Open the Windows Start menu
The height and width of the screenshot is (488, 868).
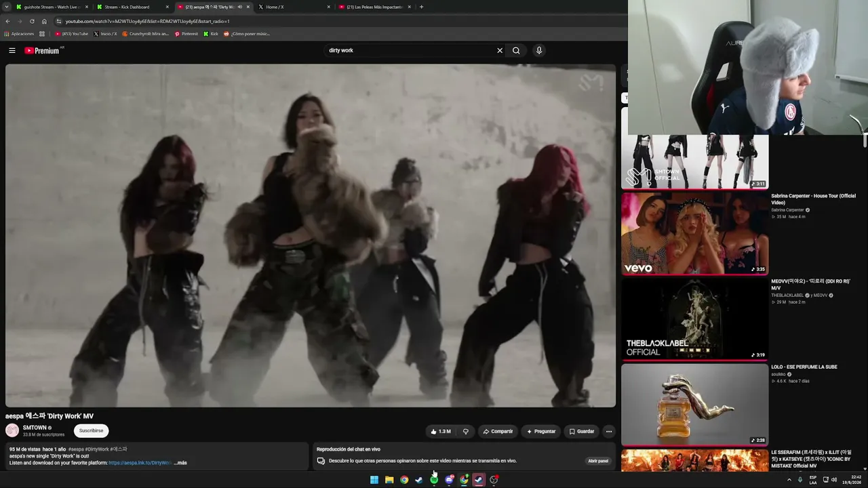(x=374, y=480)
